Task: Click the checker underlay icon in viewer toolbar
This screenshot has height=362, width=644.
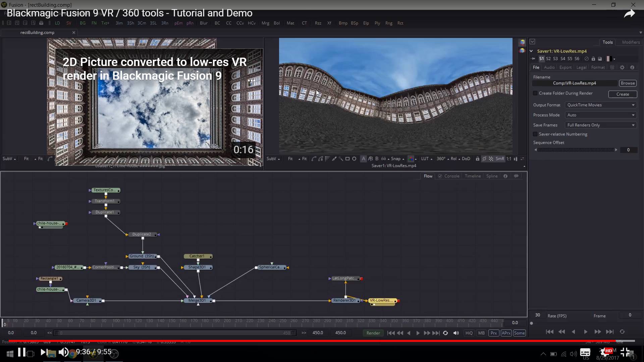Action: tap(491, 159)
